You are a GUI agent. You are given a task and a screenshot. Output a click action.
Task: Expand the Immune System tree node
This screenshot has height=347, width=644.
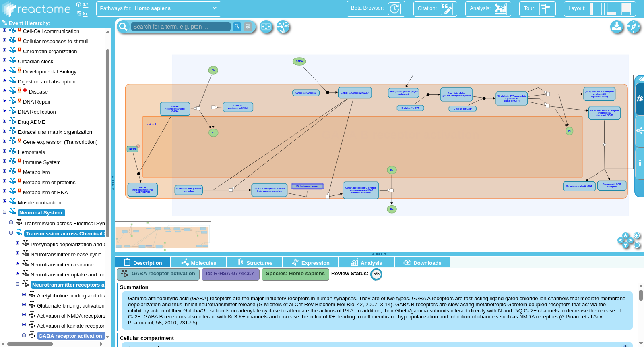click(x=4, y=161)
